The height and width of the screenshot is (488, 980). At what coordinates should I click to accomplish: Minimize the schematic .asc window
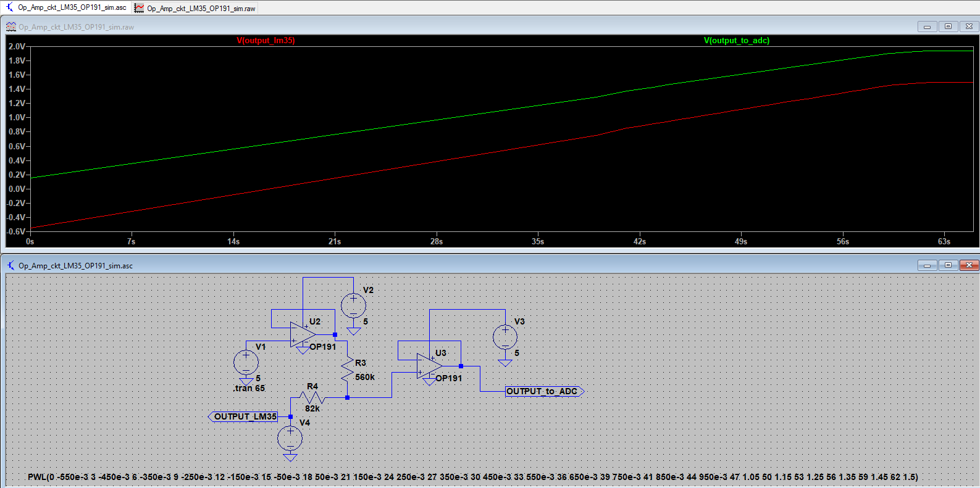pos(927,265)
